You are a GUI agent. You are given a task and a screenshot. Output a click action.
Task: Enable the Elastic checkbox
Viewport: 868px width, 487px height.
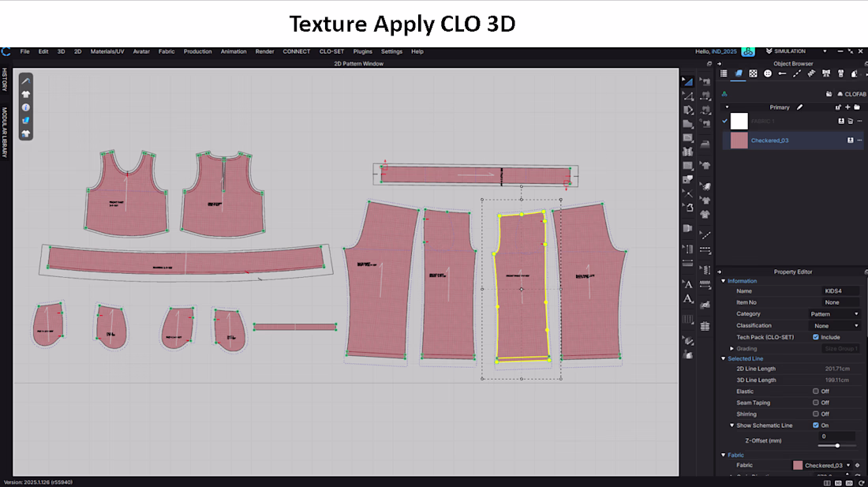815,391
